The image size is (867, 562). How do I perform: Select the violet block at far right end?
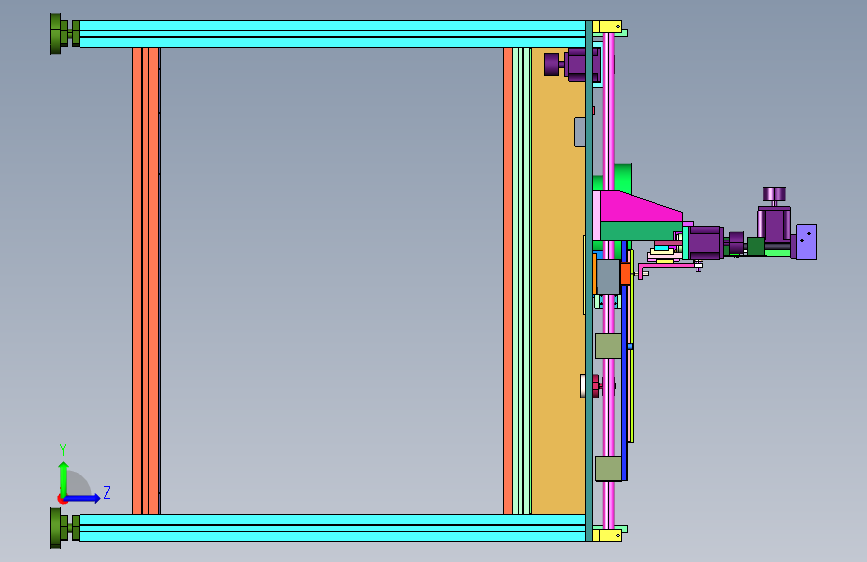pyautogui.click(x=806, y=242)
